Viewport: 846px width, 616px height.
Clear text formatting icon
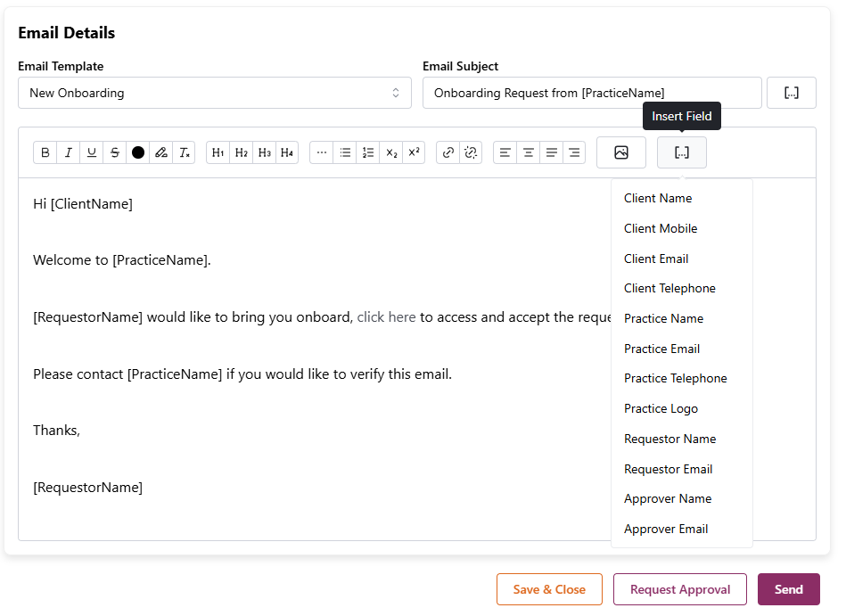(x=185, y=152)
